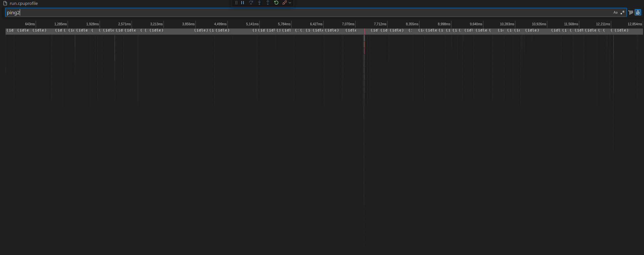The width and height of the screenshot is (644, 255).
Task: Click the Step Out debug icon
Action: coord(268,3)
